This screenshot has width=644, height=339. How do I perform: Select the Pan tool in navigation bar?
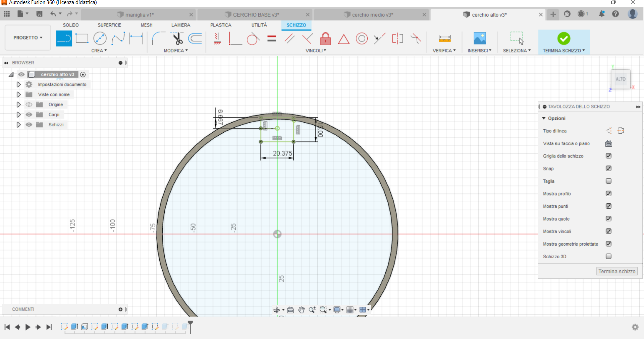tap(301, 310)
